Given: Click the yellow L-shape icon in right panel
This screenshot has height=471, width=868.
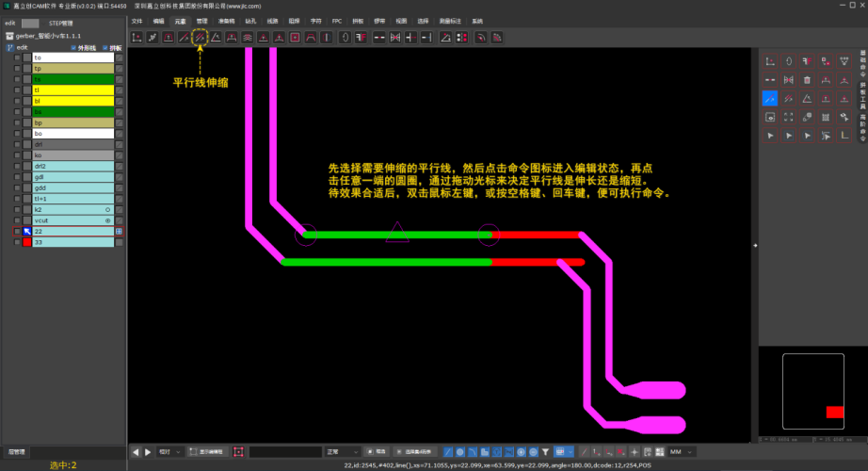Looking at the screenshot, I should 844,136.
